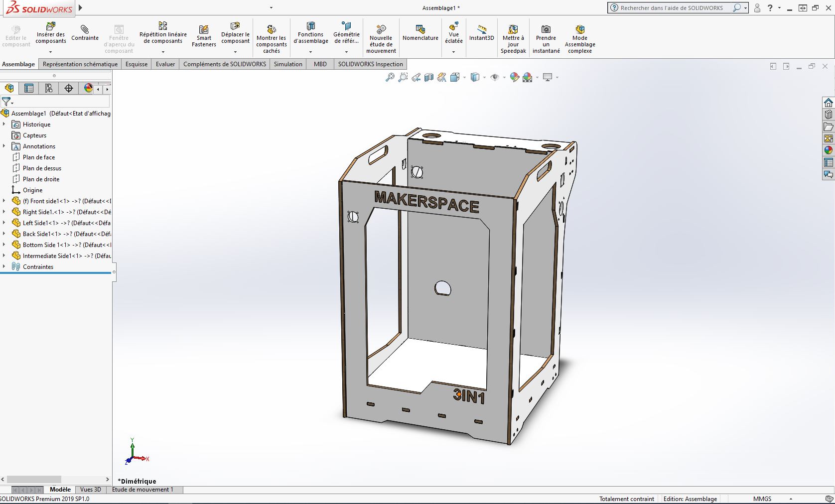The image size is (835, 504).
Task: Open the FeatureManager design tree tab
Action: pyautogui.click(x=9, y=89)
